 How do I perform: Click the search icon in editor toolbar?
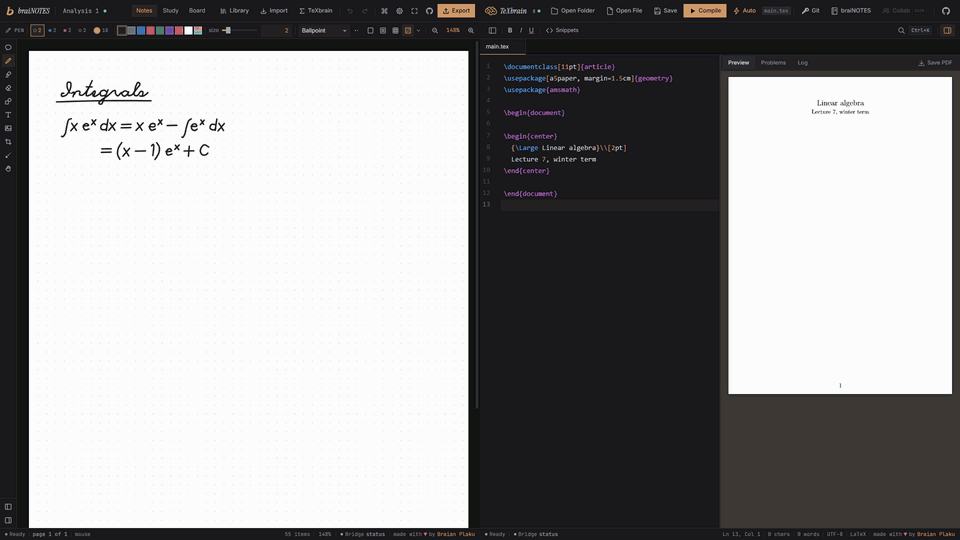pos(901,31)
